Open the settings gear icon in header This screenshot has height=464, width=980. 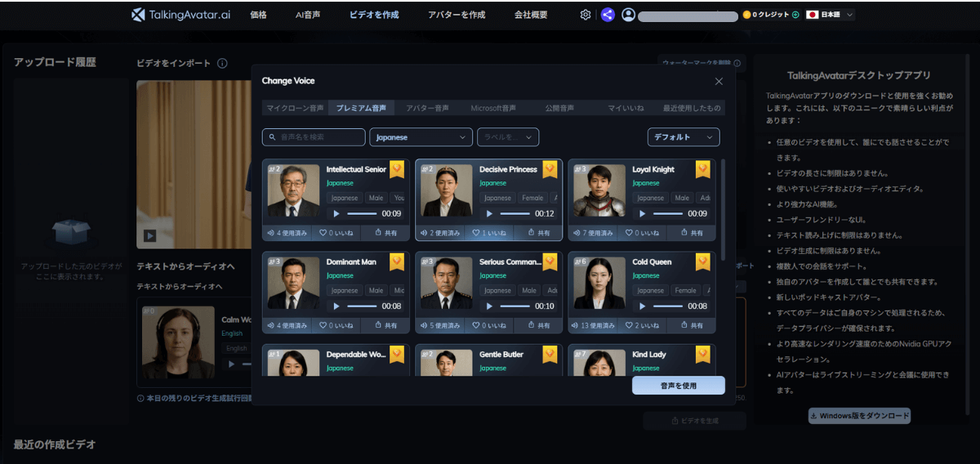[586, 15]
